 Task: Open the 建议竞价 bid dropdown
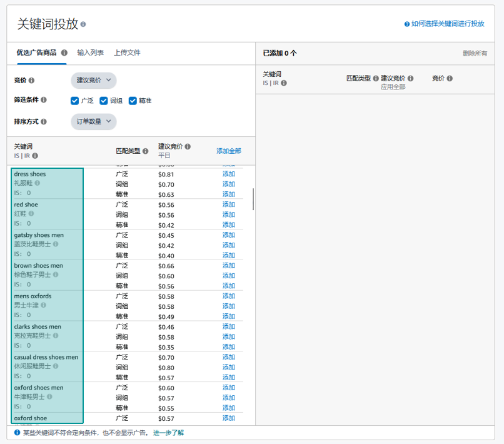click(x=94, y=81)
